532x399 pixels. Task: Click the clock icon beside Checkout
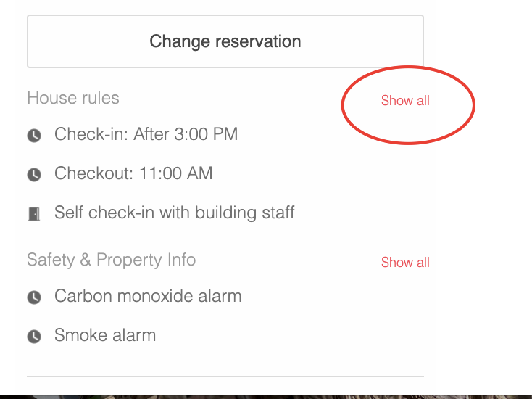coord(34,175)
